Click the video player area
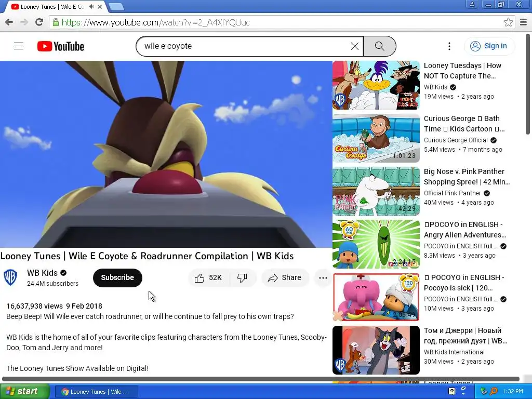The width and height of the screenshot is (532, 399). point(166,154)
